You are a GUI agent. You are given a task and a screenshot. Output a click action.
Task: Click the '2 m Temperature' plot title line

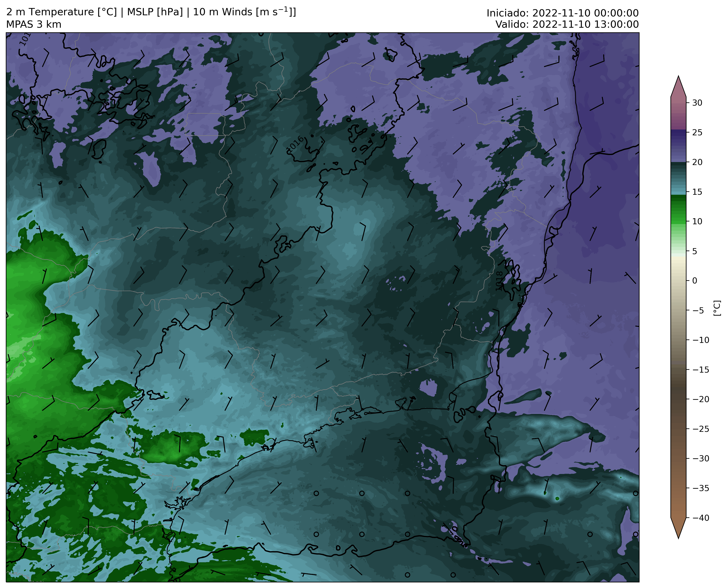coord(151,12)
